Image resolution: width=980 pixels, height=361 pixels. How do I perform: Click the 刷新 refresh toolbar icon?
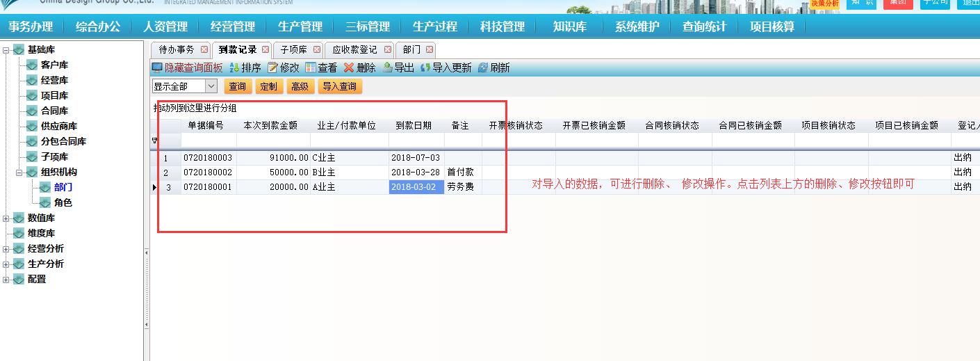[x=483, y=67]
